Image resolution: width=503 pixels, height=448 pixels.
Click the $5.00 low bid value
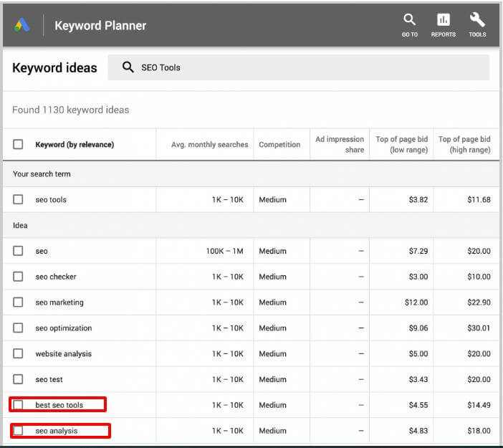tap(418, 353)
